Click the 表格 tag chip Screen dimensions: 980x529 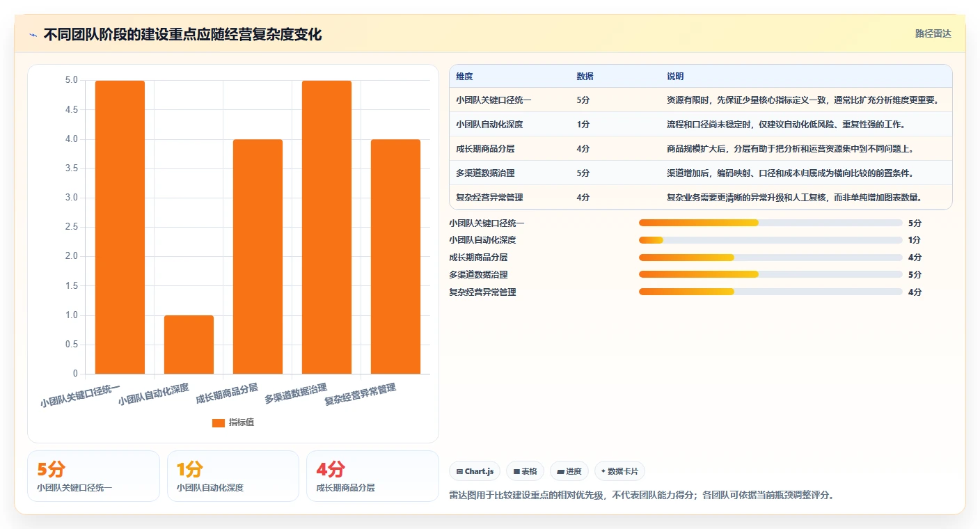point(525,471)
